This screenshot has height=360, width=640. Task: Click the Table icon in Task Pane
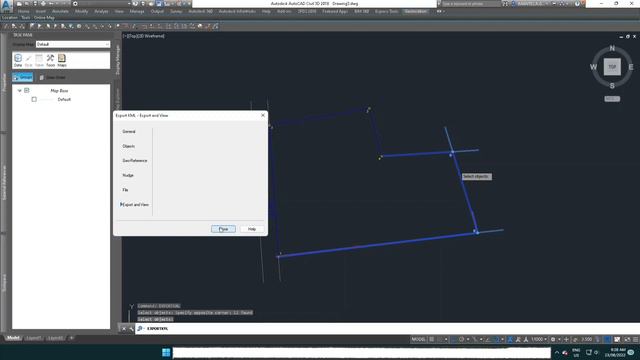tap(39, 60)
